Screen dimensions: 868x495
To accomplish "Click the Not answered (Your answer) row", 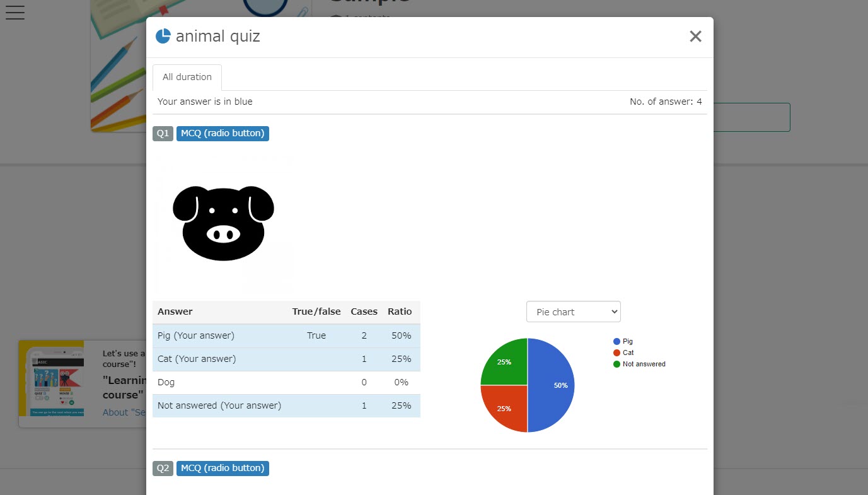I will 286,405.
